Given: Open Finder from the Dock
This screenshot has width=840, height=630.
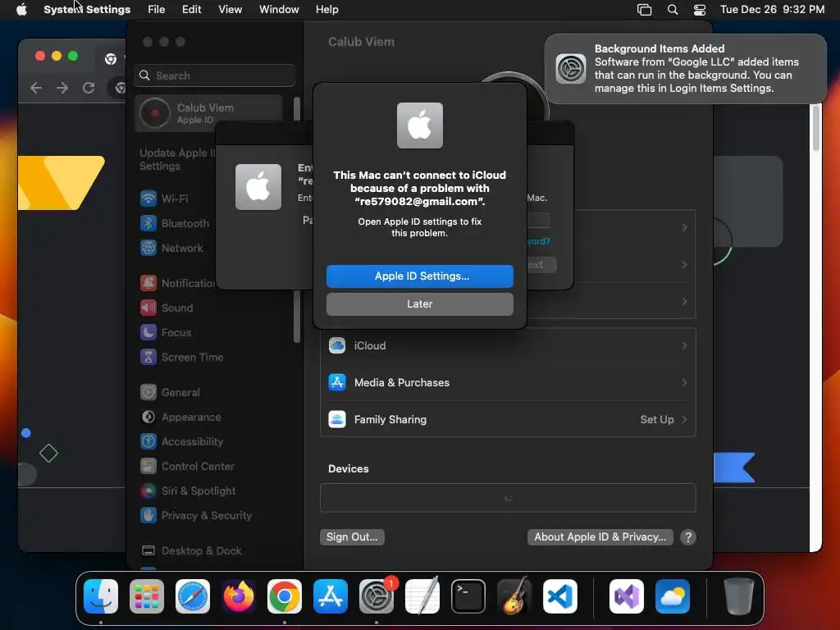Looking at the screenshot, I should point(101,596).
